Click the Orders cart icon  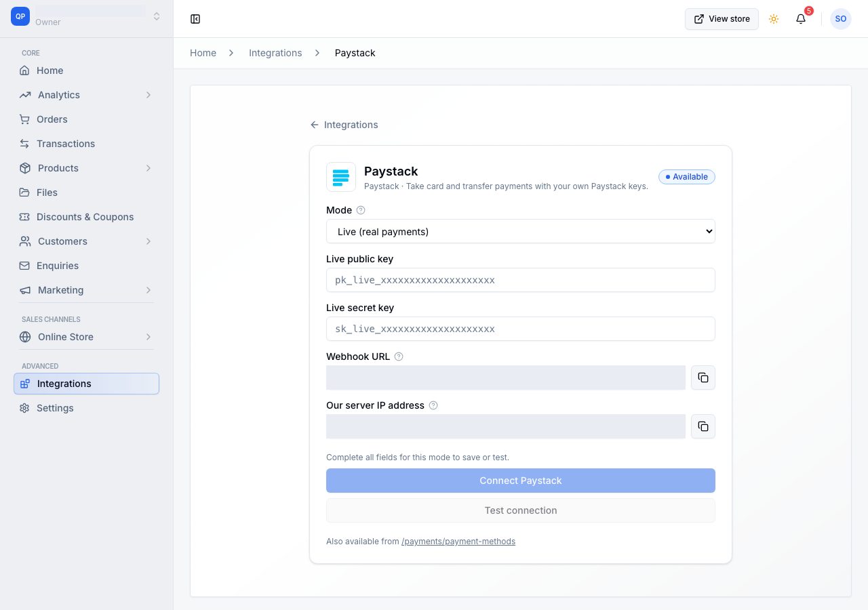[x=24, y=119]
